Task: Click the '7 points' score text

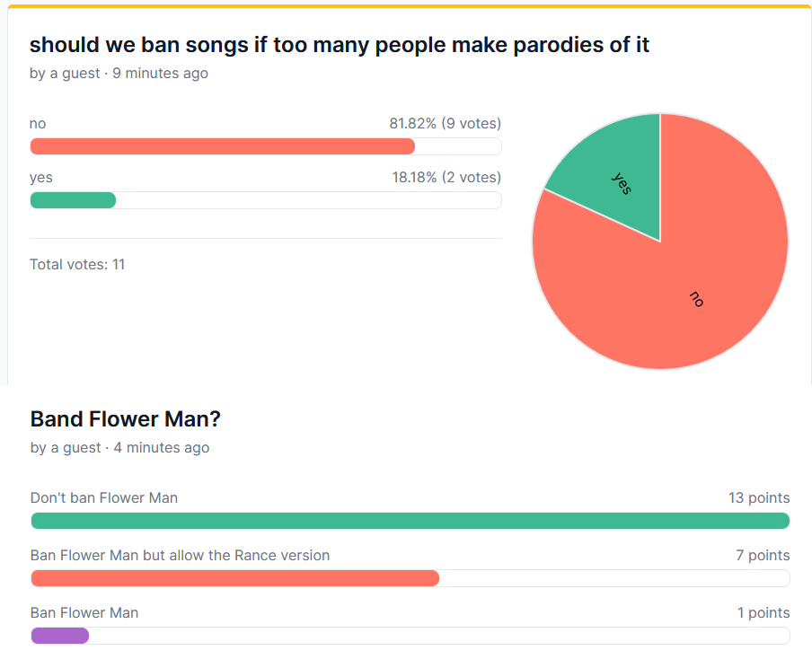Action: tap(763, 555)
